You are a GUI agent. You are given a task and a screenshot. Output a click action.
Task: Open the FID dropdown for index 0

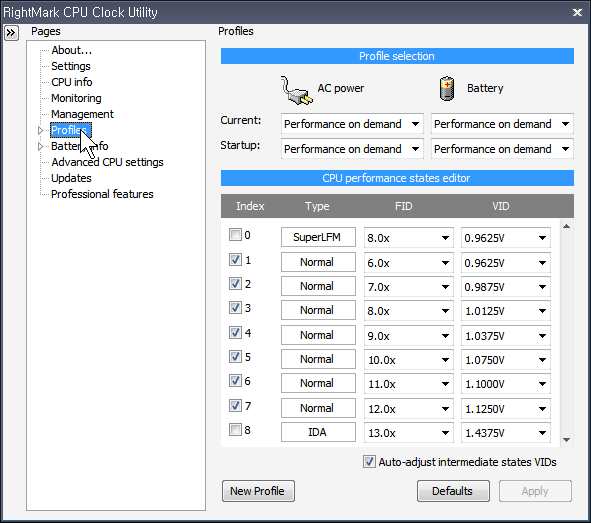tap(409, 238)
